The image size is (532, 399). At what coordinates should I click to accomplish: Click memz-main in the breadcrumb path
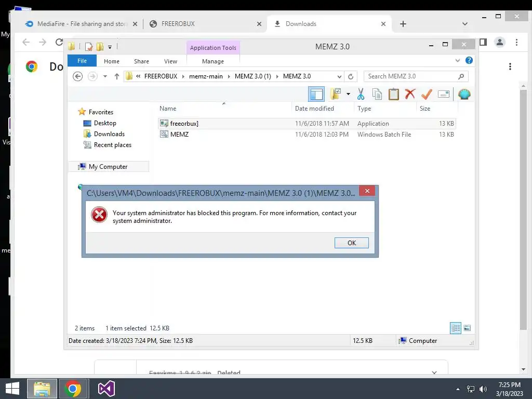coord(206,76)
